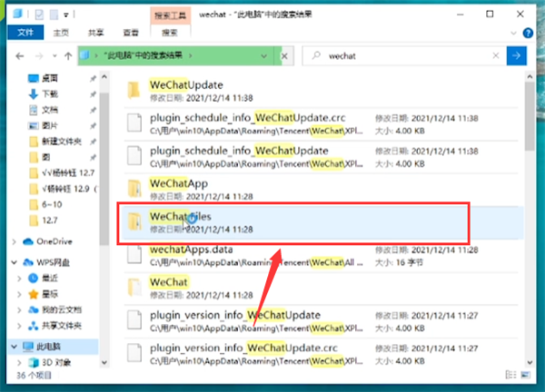
Task: Click navigation pane scroll down arrow
Action: (104, 362)
